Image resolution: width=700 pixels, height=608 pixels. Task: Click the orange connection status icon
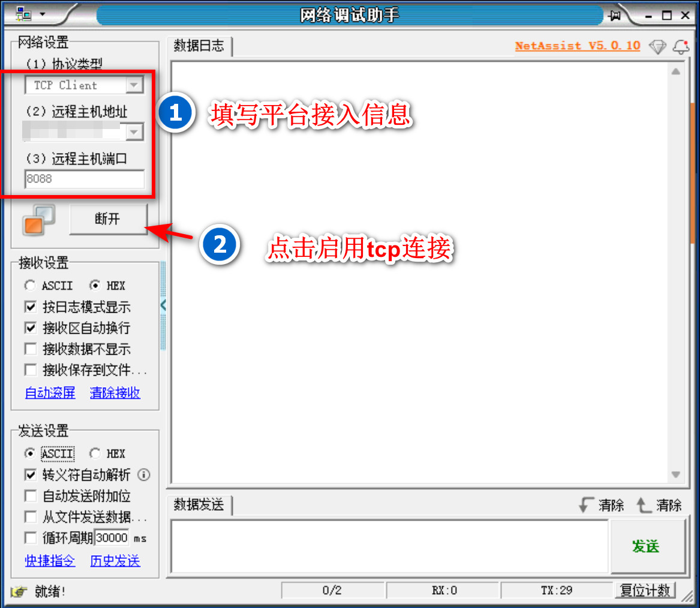pos(39,220)
